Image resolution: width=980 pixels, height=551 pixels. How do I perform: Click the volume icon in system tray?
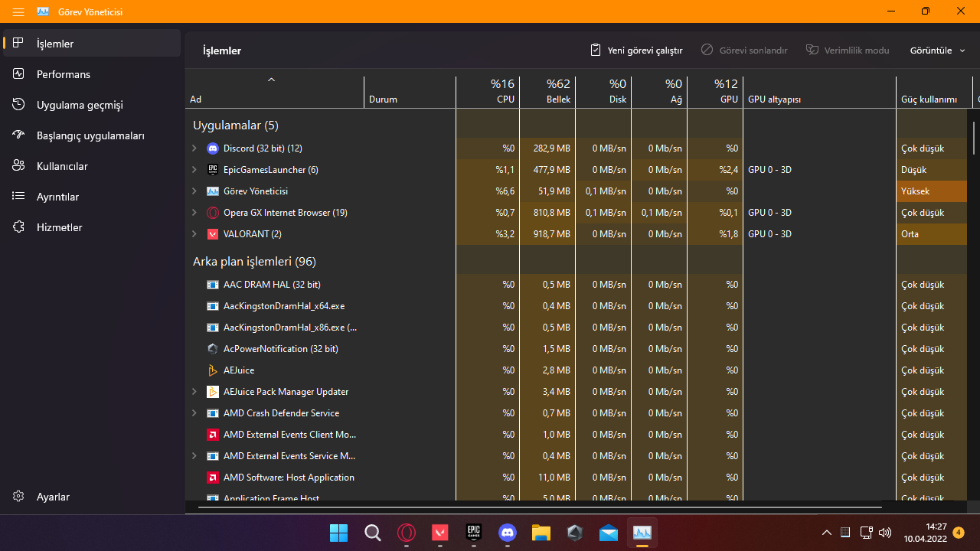coord(885,533)
